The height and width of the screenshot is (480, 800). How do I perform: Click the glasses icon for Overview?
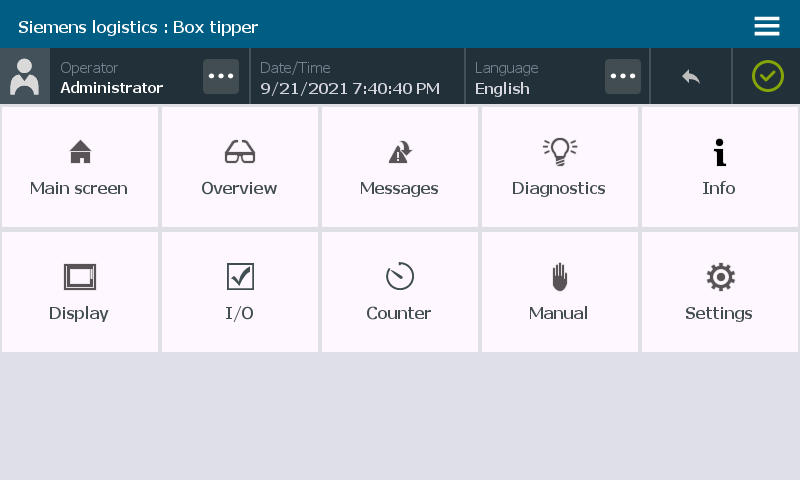pyautogui.click(x=240, y=152)
